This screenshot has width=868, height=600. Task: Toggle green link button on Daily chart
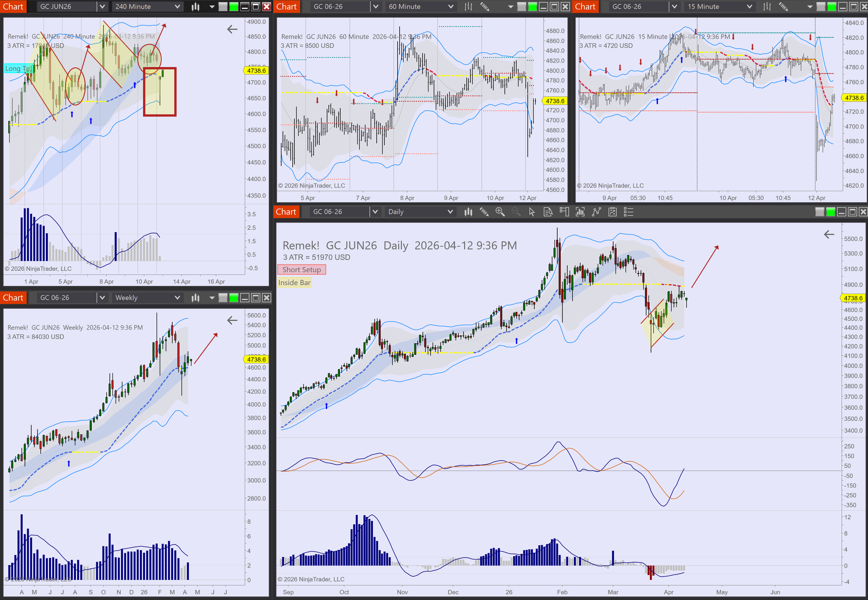click(x=831, y=212)
